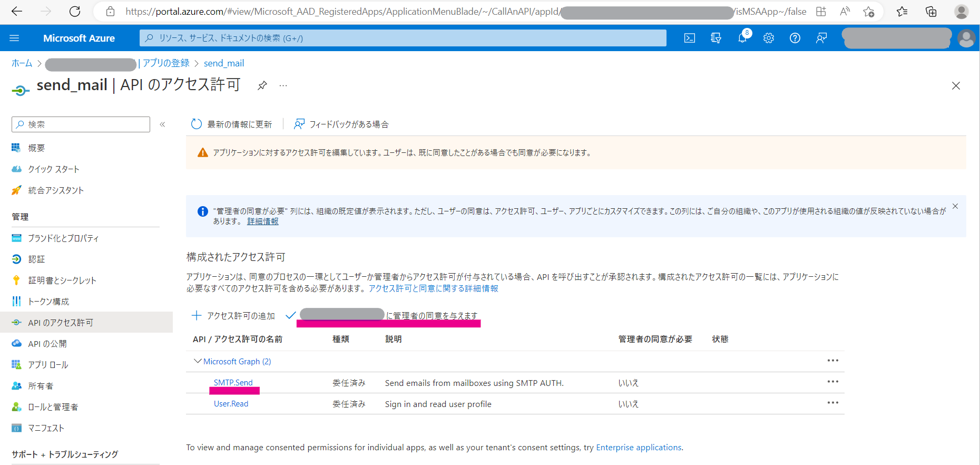Open Cloud Shell from the top bar
This screenshot has width=980, height=465.
pyautogui.click(x=689, y=38)
